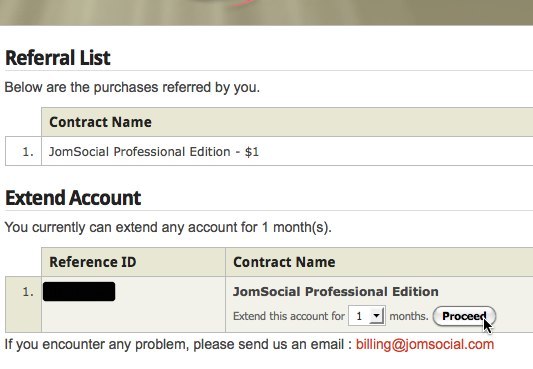Click row number 1 in the Referral List table
This screenshot has height=369, width=533.
[x=28, y=152]
